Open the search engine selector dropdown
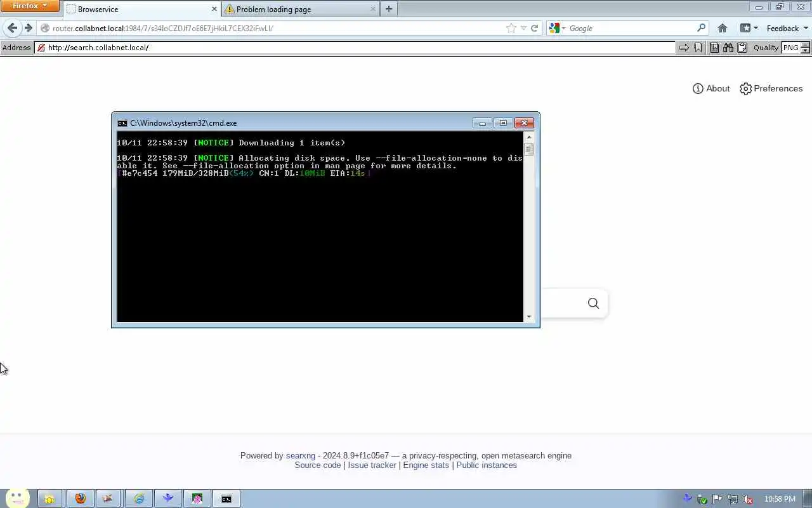The image size is (812, 508). coord(557,28)
